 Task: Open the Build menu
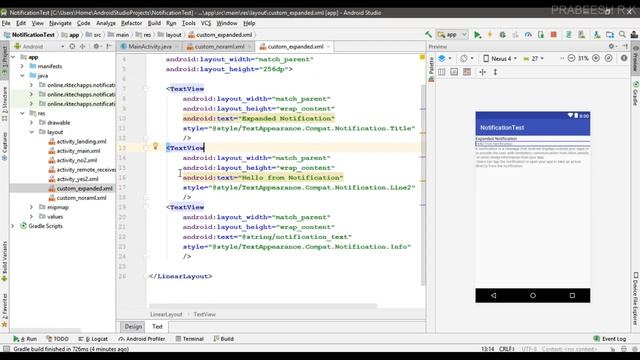coord(154,23)
